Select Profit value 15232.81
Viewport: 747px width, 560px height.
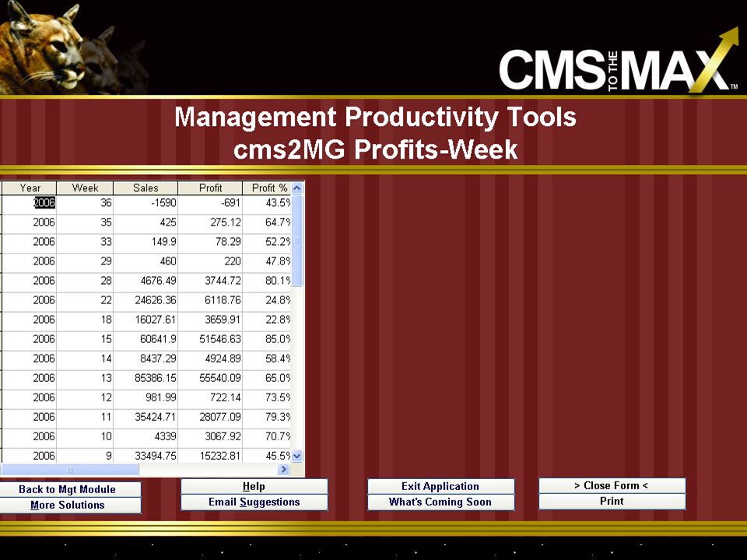(x=210, y=456)
